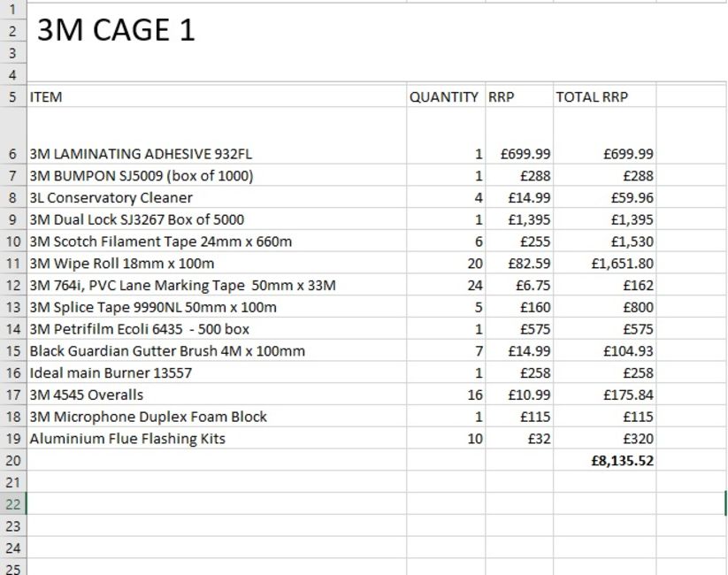Viewport: 728px width, 575px height.
Task: Select the 3L Conservatory Cleaner cell
Action: (217, 197)
